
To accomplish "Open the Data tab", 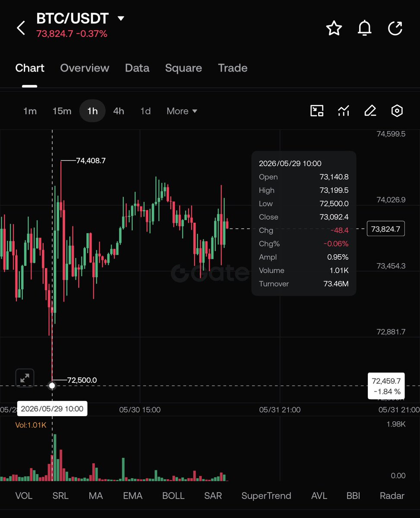I will (x=137, y=68).
